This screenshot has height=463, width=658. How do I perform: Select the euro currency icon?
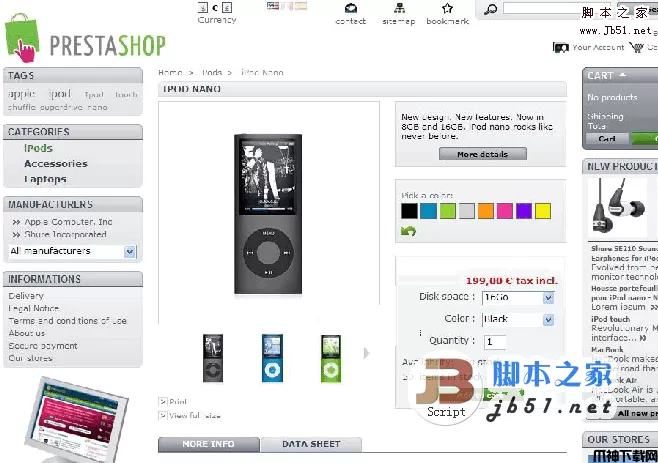(215, 8)
